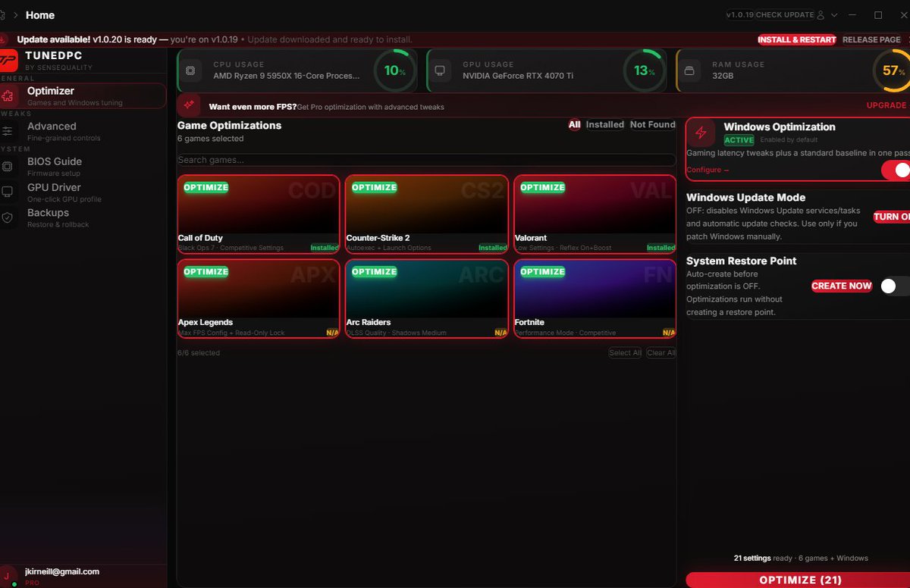Click the UPGRADE link for Pro

886,105
